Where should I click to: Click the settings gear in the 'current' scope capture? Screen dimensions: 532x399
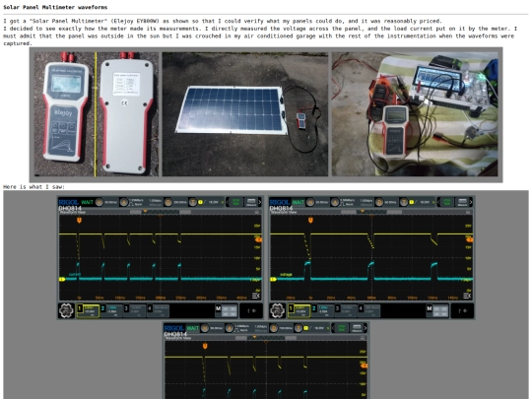click(67, 310)
